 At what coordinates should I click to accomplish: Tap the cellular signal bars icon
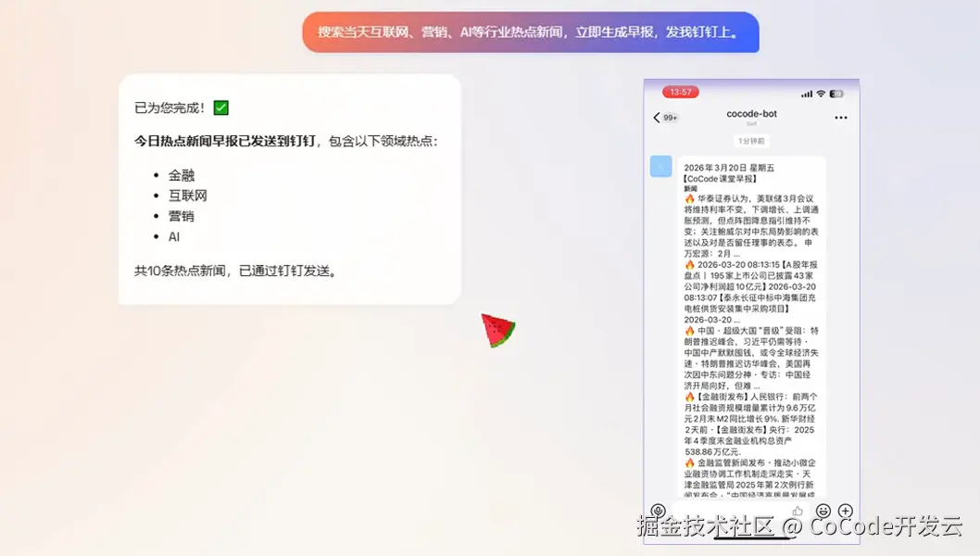808,93
